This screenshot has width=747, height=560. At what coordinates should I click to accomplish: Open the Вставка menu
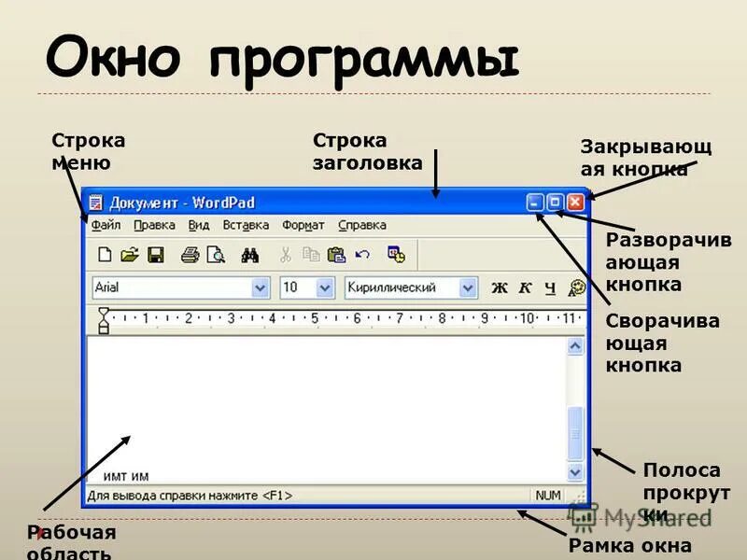coord(244,224)
